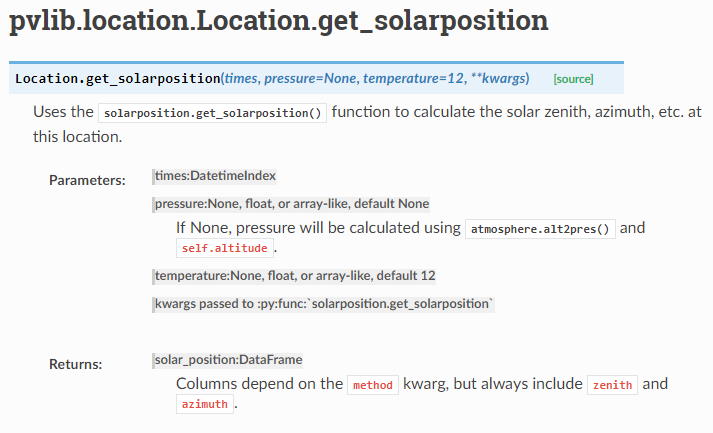Click the 'Parameters:' field label
Image resolution: width=713 pixels, height=433 pixels.
tap(88, 180)
